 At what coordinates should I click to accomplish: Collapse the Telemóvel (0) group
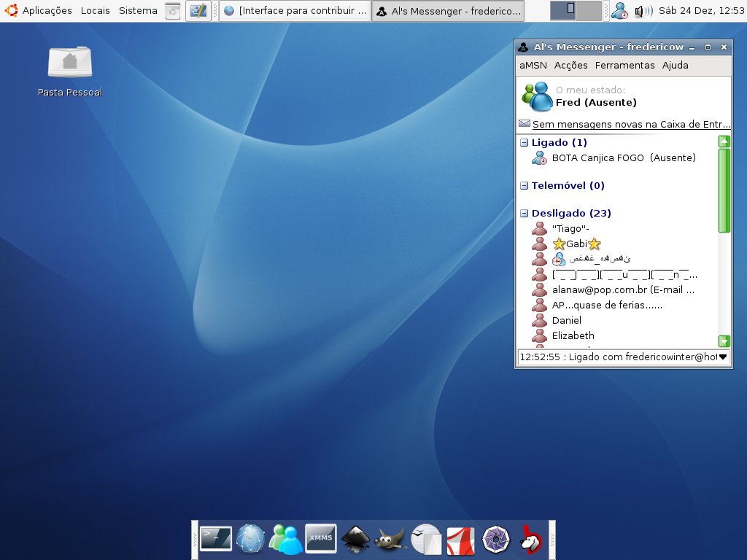524,185
